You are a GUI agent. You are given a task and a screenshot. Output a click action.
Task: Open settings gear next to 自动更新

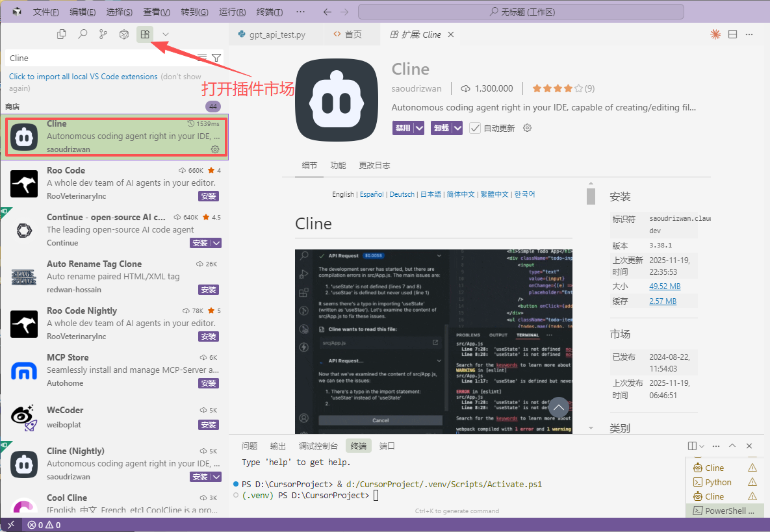528,128
